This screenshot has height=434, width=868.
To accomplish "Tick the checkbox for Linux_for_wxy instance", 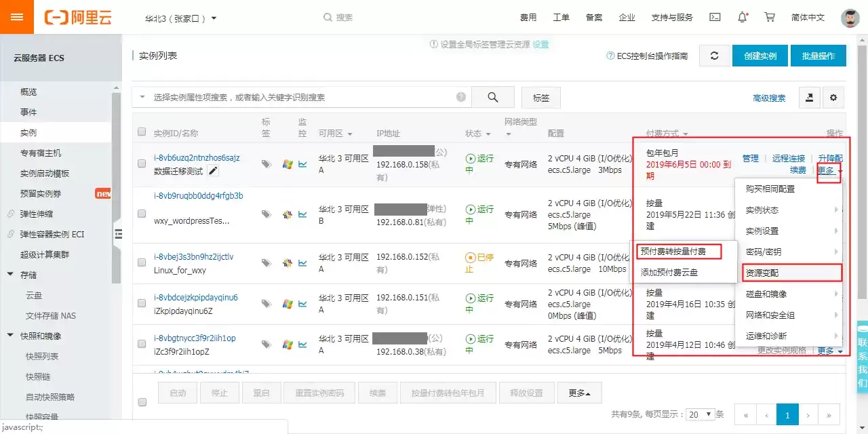I will (x=142, y=263).
